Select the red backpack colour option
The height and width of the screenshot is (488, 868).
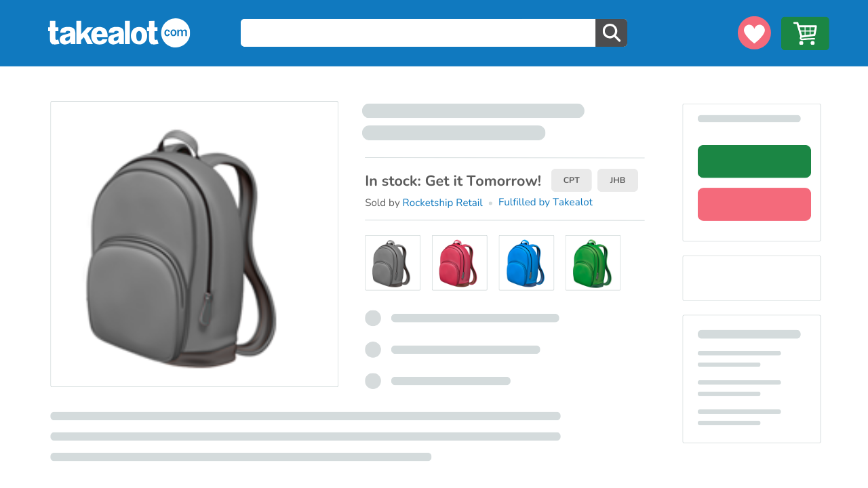pyautogui.click(x=460, y=263)
